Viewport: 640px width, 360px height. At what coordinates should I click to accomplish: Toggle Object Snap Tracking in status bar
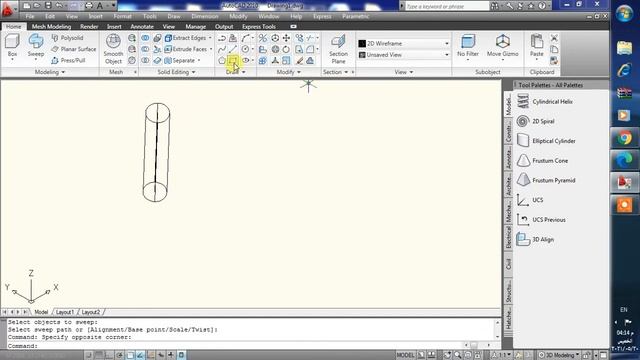(x=140, y=355)
